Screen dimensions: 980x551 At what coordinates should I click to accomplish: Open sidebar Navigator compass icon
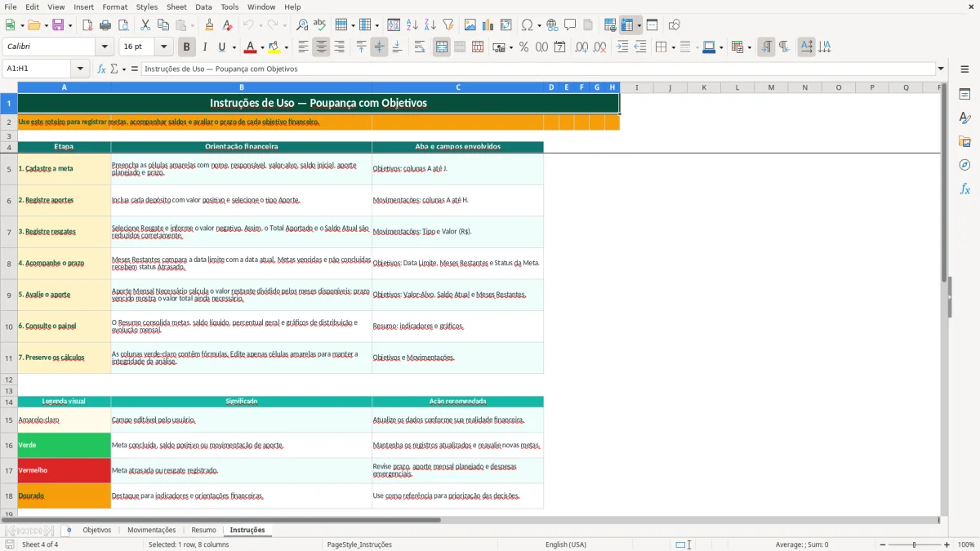964,165
